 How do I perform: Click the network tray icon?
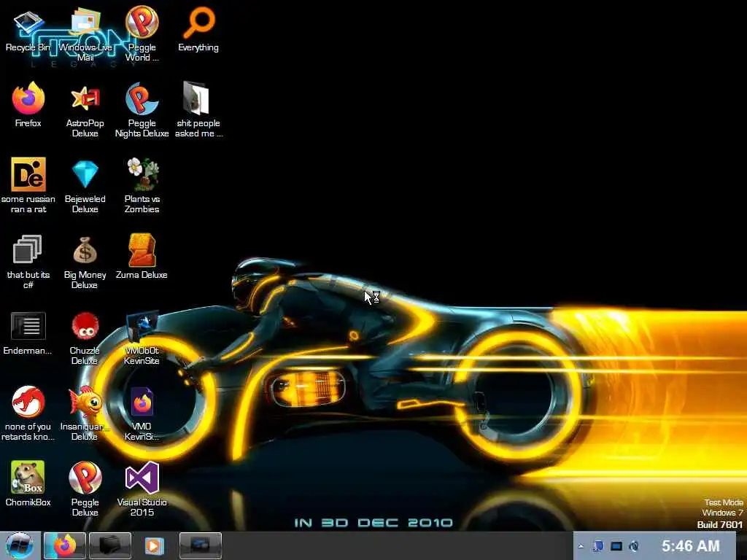(598, 546)
